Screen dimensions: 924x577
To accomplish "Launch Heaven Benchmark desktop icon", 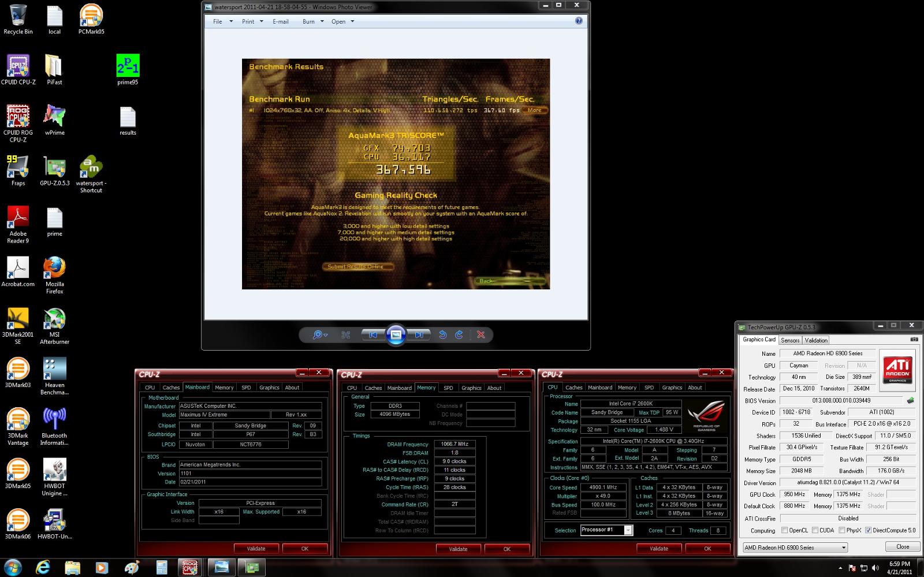I will [54, 377].
